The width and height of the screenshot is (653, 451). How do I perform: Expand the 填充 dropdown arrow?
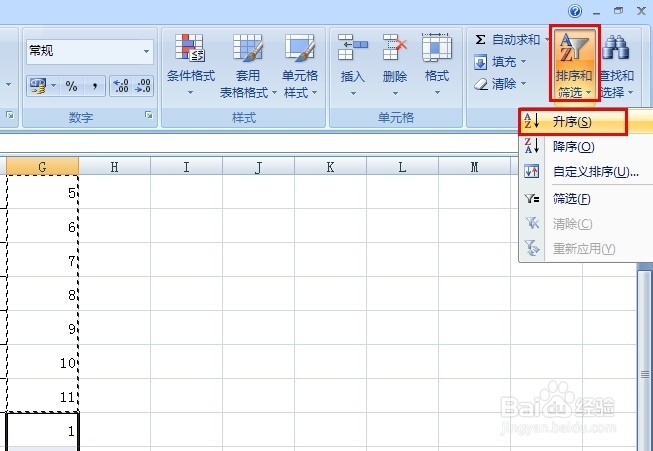click(523, 62)
